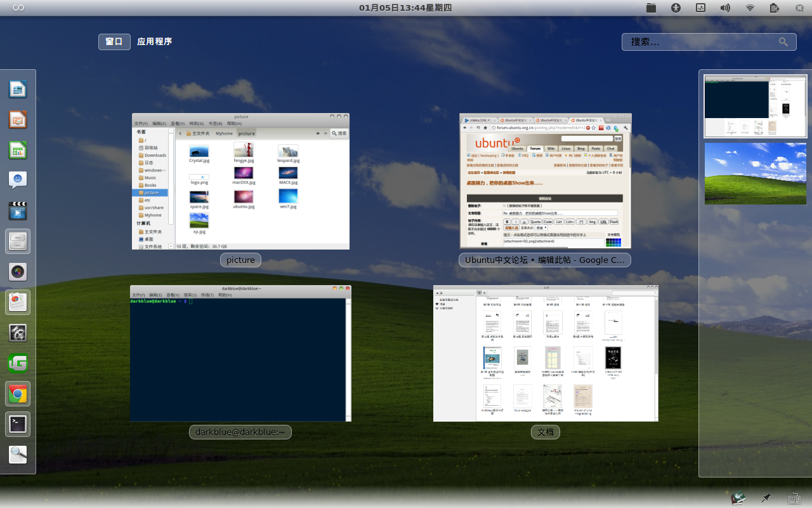Click Crystal.jpg in the picture window
The image size is (812, 508).
(x=199, y=154)
